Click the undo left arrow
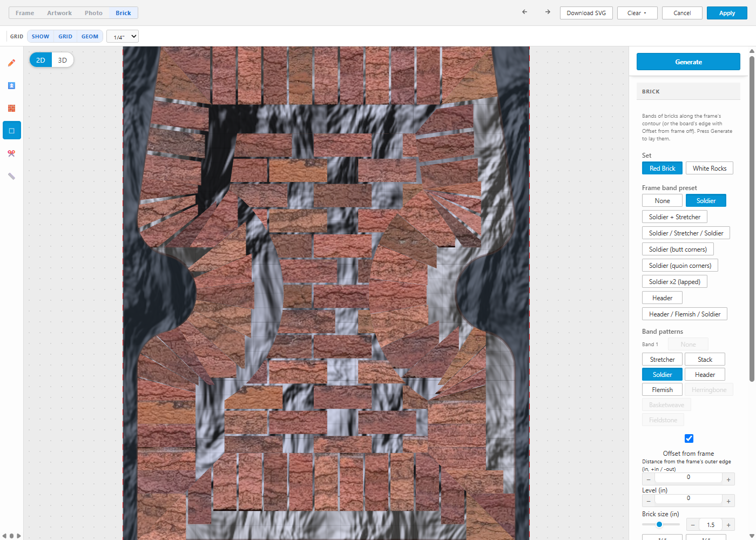This screenshot has width=756, height=540. tap(524, 12)
